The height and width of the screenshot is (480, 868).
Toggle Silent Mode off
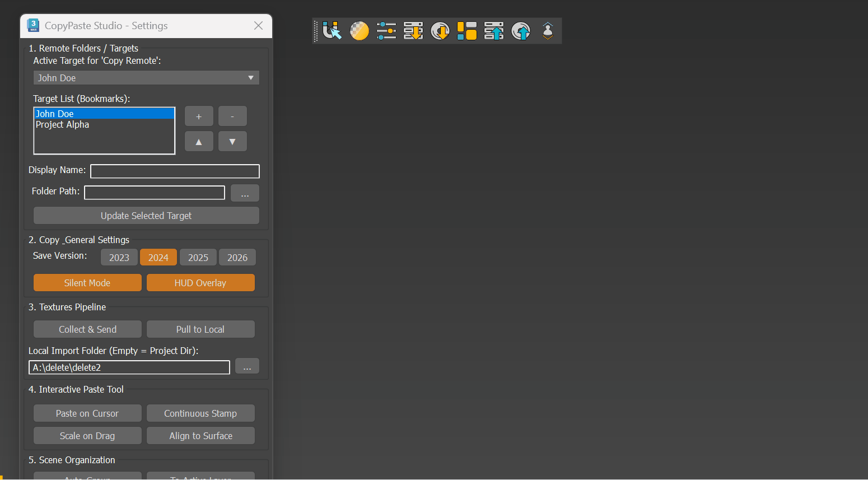87,283
